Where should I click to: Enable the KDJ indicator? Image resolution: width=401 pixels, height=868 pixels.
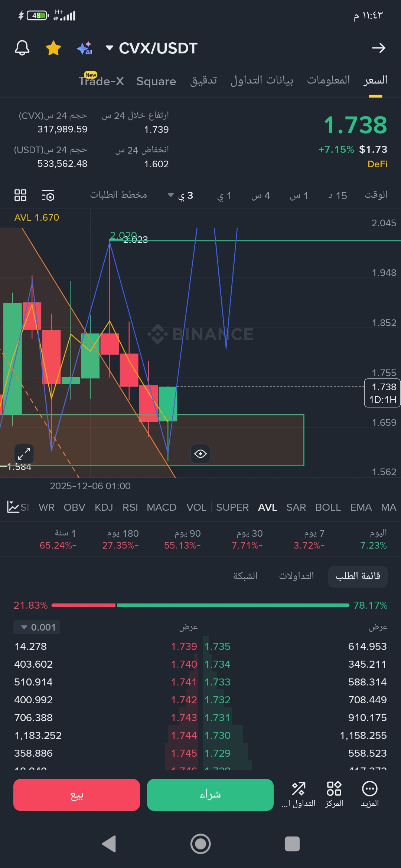(x=104, y=507)
